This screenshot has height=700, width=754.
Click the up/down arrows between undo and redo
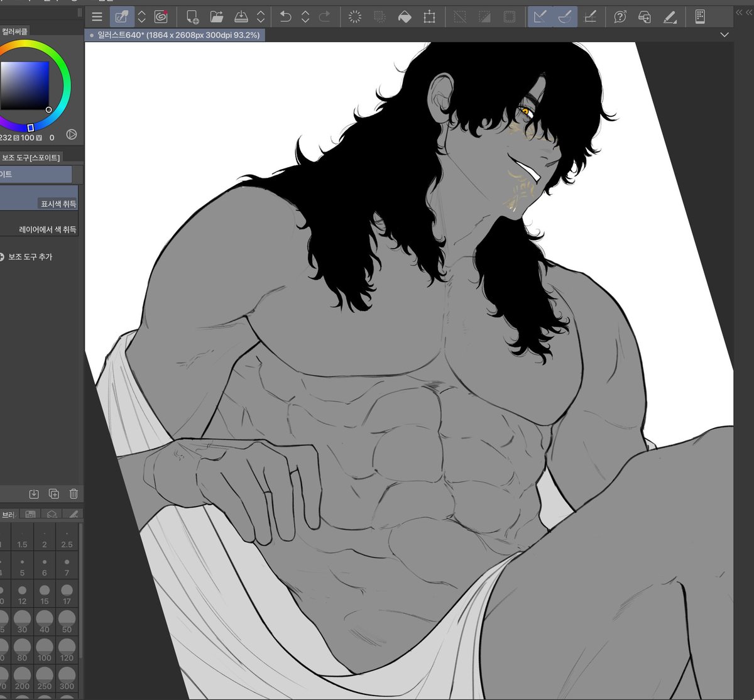click(x=305, y=17)
